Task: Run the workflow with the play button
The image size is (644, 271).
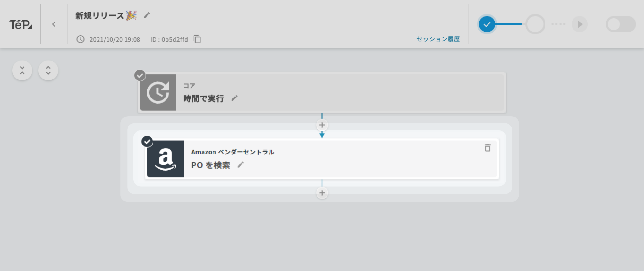Action: pyautogui.click(x=580, y=24)
